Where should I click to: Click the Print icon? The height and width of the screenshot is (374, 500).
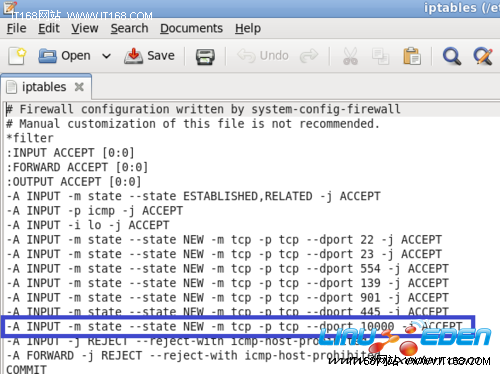click(205, 56)
